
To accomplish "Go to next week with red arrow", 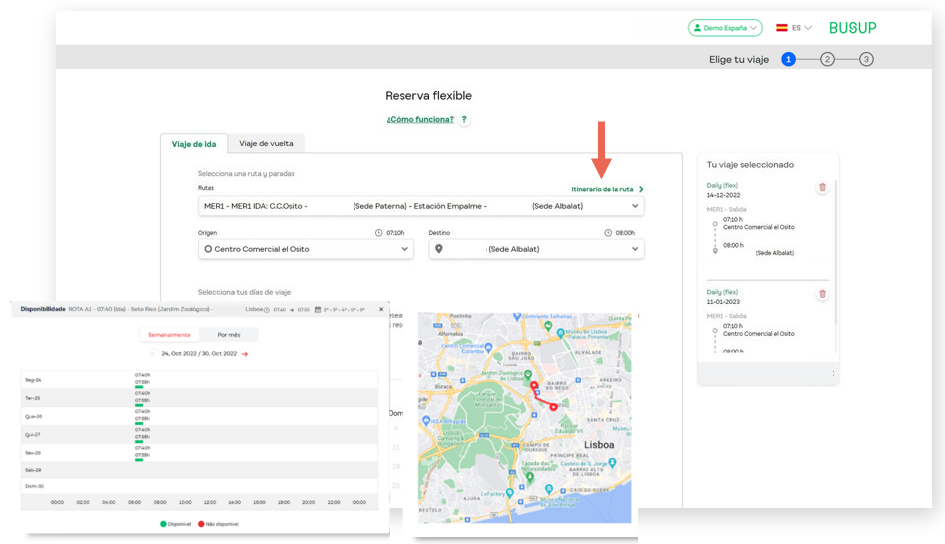I will pos(245,354).
